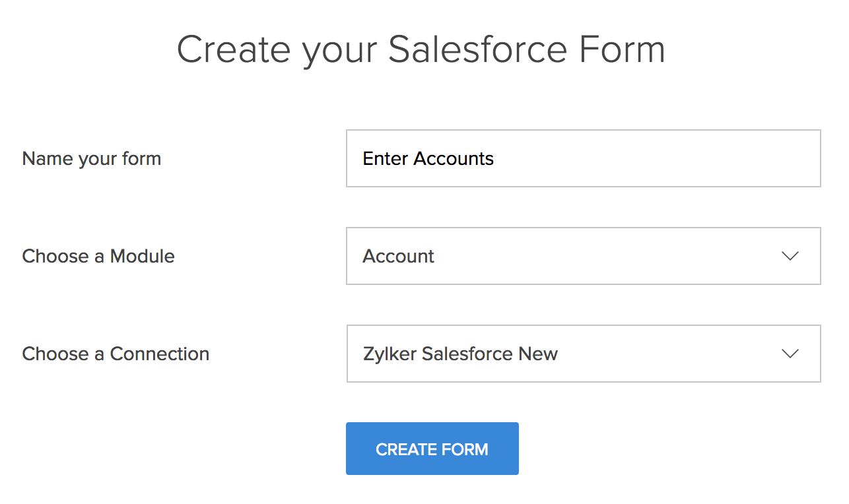Click the chevron arrow in Module dropdown
849x504 pixels.
(x=790, y=256)
